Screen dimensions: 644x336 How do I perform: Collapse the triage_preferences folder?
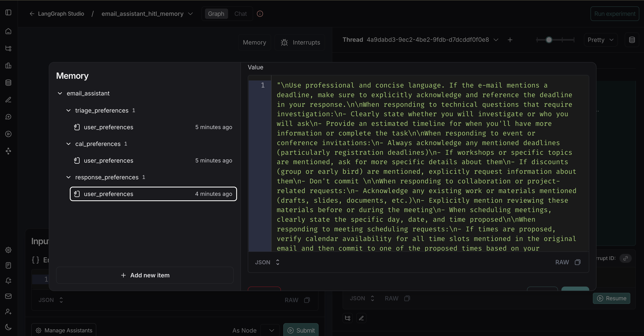tap(68, 110)
